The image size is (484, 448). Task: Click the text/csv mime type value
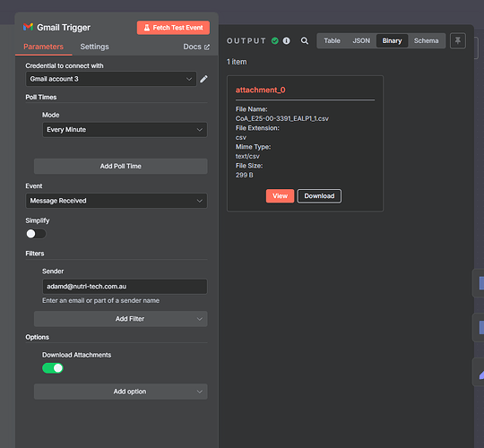pos(247,157)
